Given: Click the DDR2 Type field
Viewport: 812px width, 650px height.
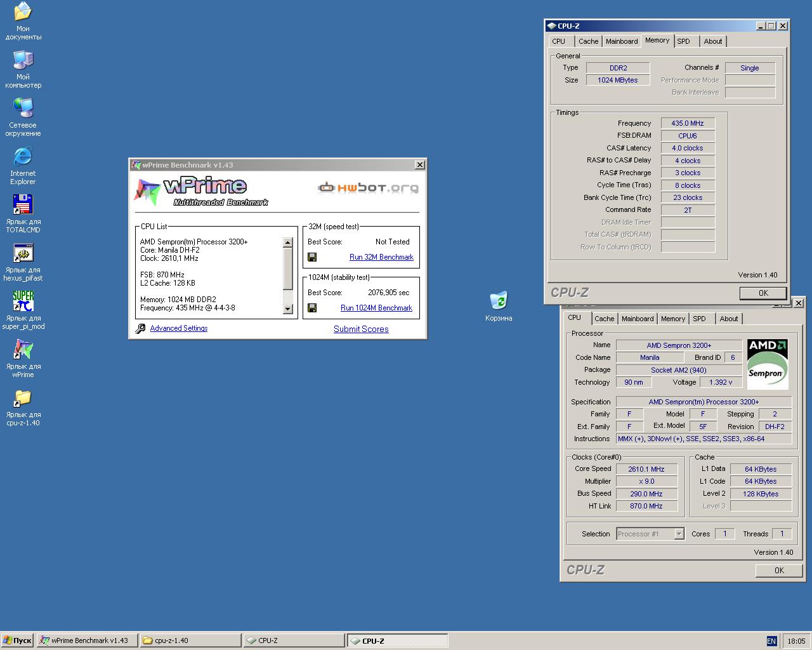Looking at the screenshot, I should pos(618,68).
